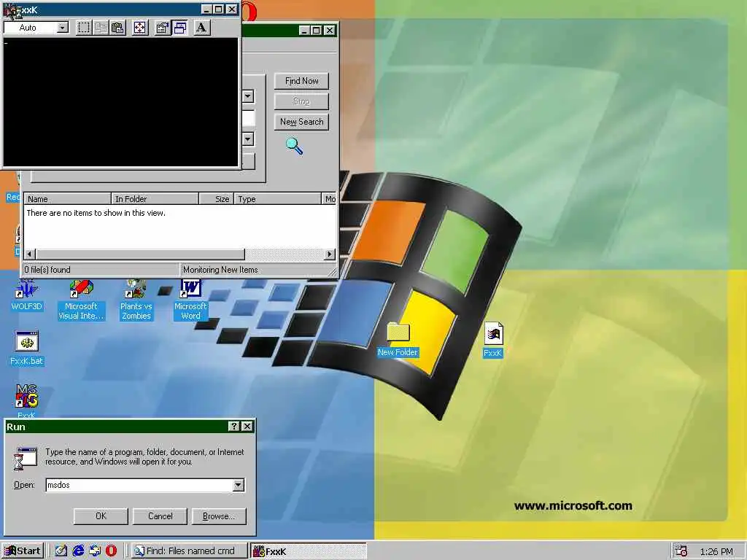Click 'Monitoring New Items' status text
The width and height of the screenshot is (747, 560).
tap(220, 270)
